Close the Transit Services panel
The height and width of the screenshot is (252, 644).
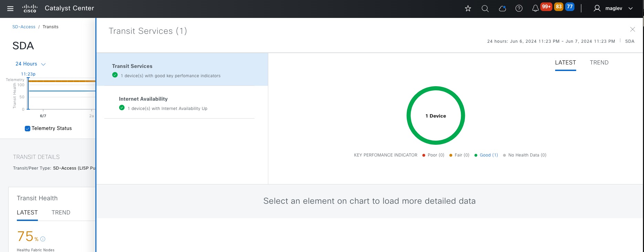[x=632, y=29]
